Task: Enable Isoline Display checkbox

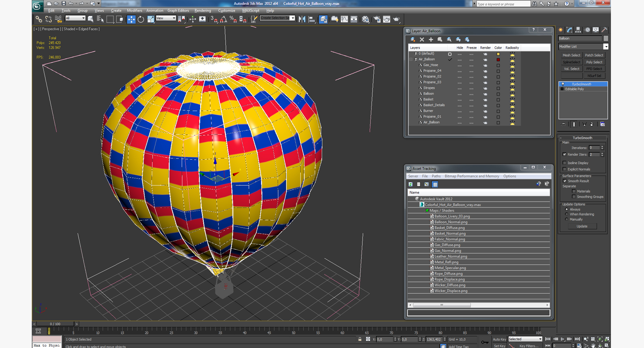Action: click(x=565, y=163)
